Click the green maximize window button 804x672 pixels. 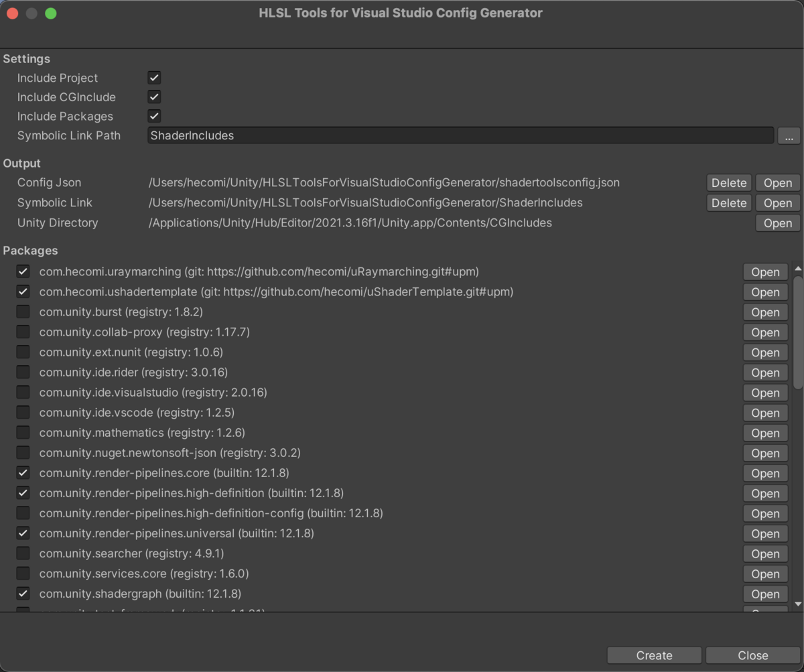tap(51, 13)
